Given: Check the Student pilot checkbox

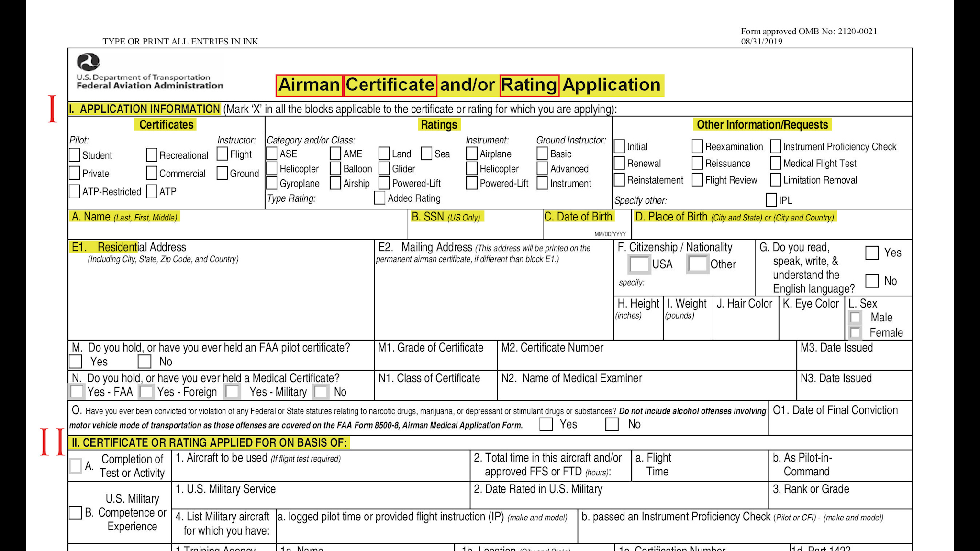Looking at the screenshot, I should [x=74, y=155].
